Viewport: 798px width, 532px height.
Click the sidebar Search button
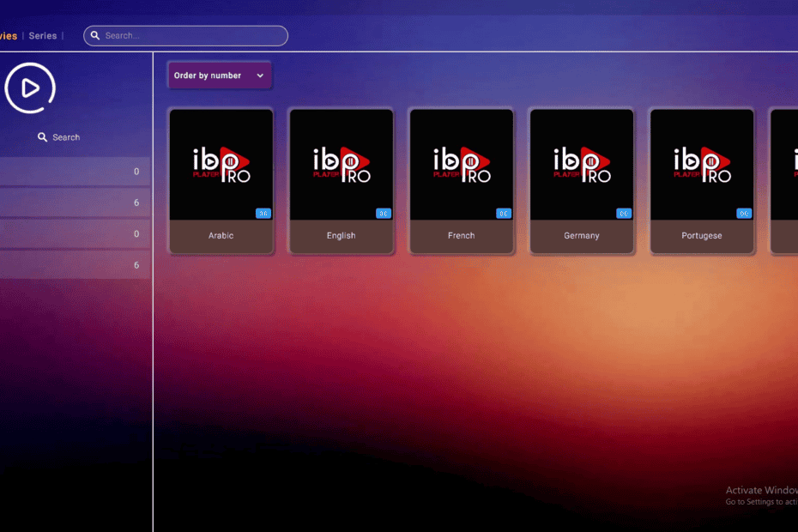(58, 137)
